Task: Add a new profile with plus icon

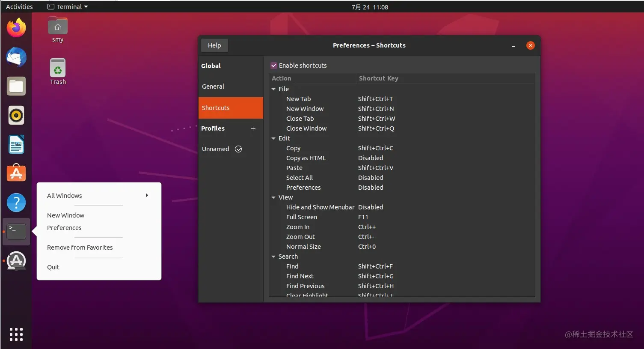Action: point(253,128)
